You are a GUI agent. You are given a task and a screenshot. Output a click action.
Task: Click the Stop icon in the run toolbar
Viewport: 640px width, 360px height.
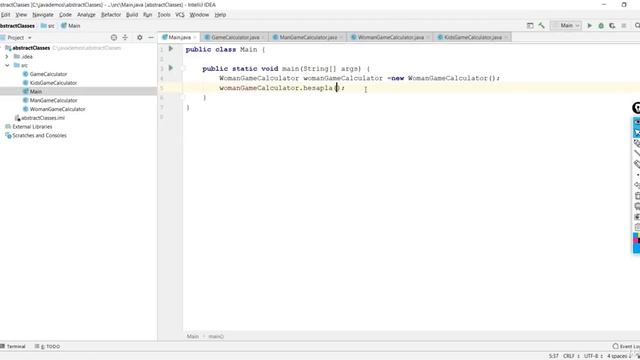(624, 25)
